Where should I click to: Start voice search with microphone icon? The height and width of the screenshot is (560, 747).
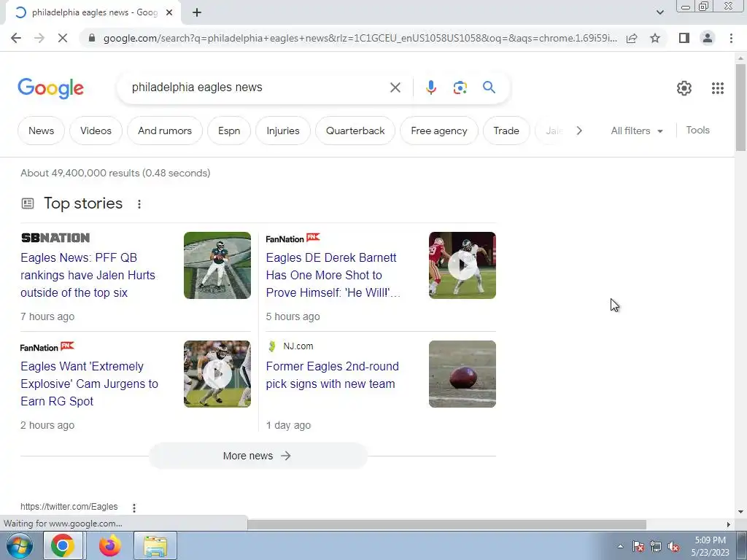pyautogui.click(x=430, y=87)
